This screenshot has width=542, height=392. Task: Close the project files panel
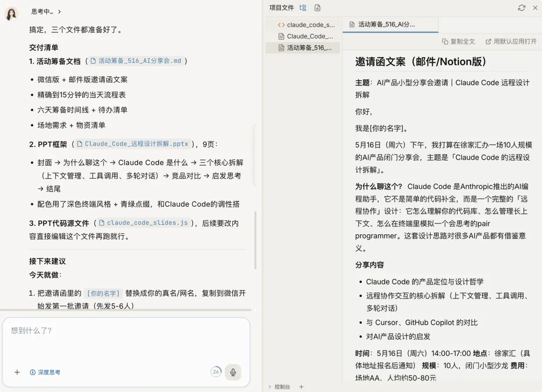click(535, 8)
